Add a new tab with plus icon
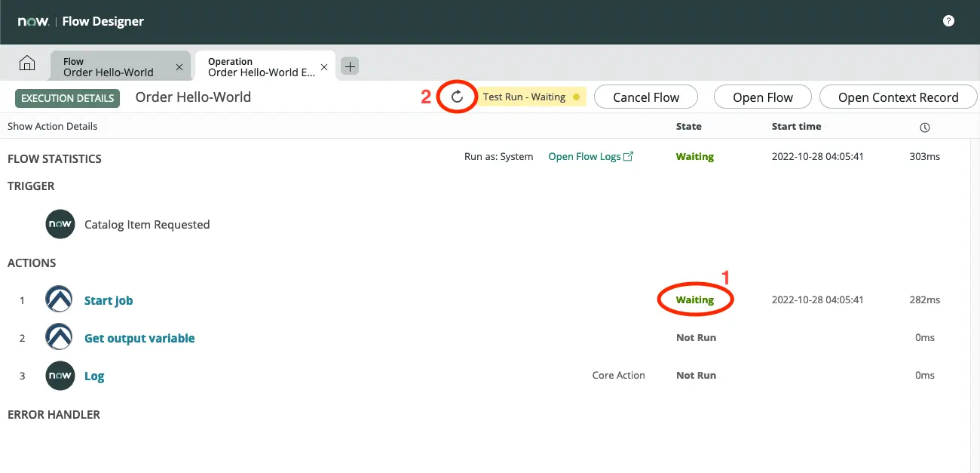This screenshot has height=473, width=980. [x=350, y=66]
